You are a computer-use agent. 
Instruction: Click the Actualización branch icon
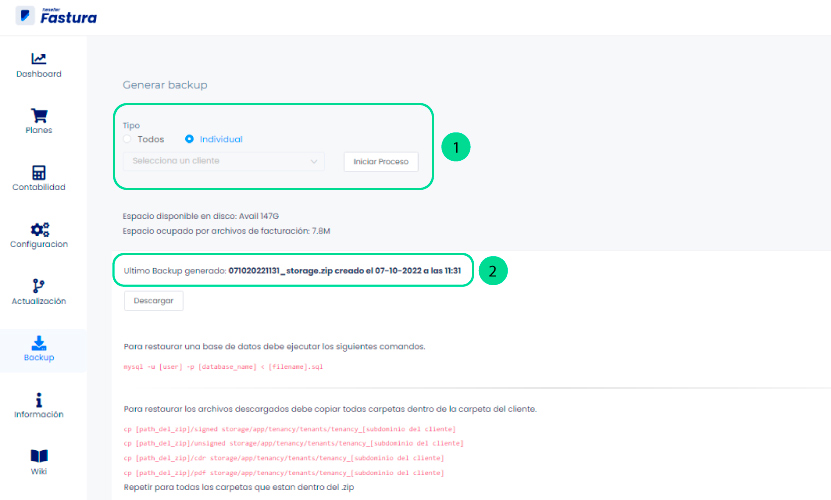[x=39, y=286]
